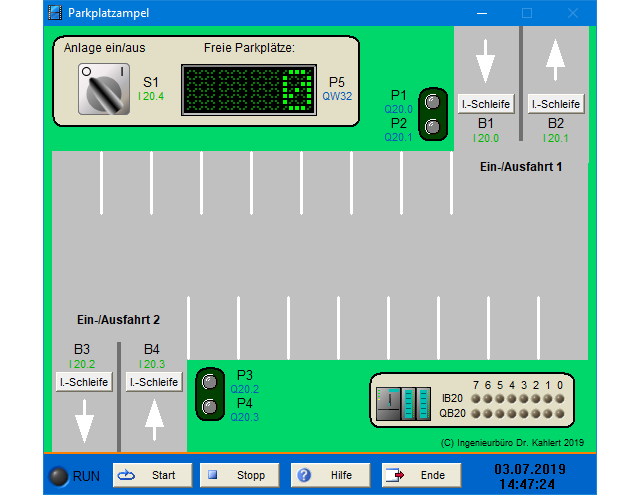Image resolution: width=644 pixels, height=495 pixels.
Task: Click the RUN status indicator LED
Action: click(x=59, y=476)
